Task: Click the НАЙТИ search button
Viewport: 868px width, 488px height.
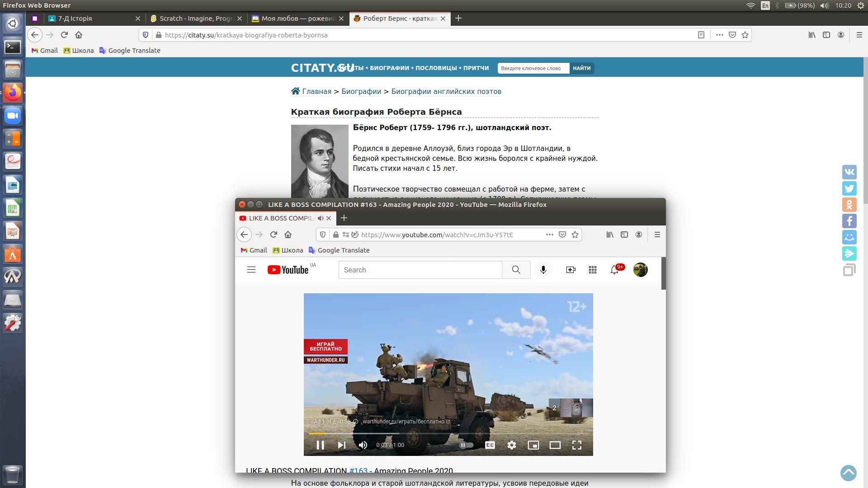Action: (x=581, y=68)
